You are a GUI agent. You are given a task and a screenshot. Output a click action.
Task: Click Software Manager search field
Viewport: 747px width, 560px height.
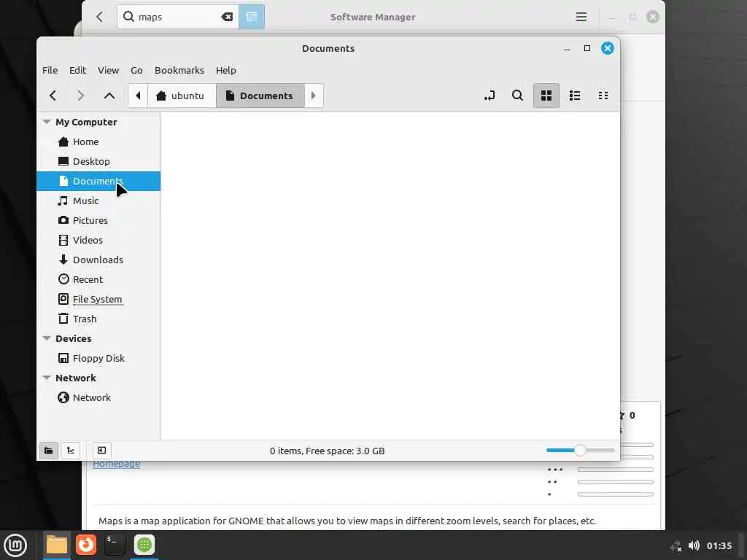pyautogui.click(x=178, y=17)
